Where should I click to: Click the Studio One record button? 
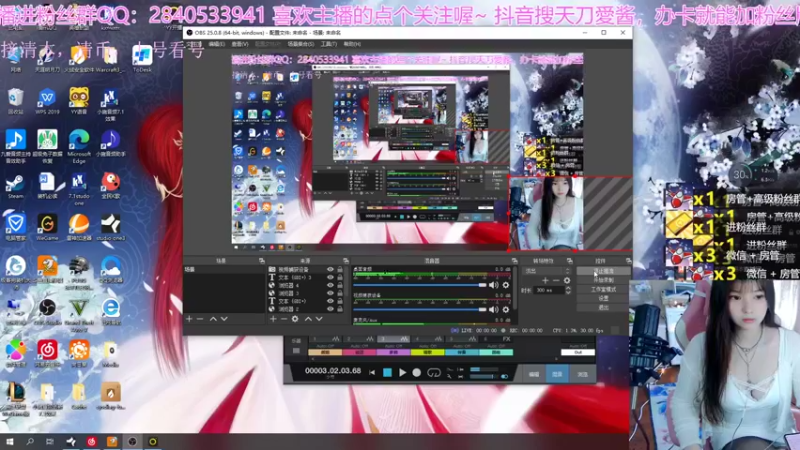click(x=417, y=373)
